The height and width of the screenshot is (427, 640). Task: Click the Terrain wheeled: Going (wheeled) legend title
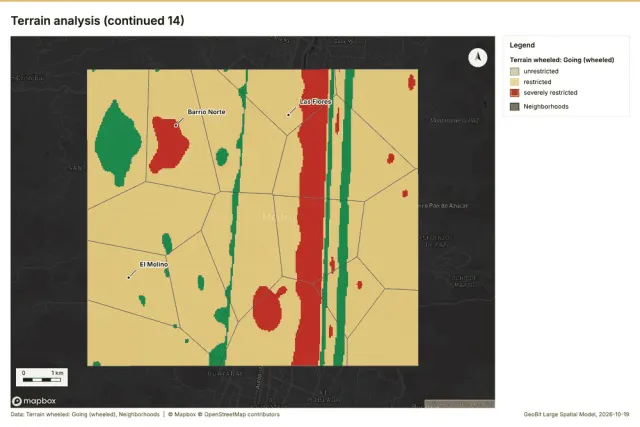coord(562,60)
